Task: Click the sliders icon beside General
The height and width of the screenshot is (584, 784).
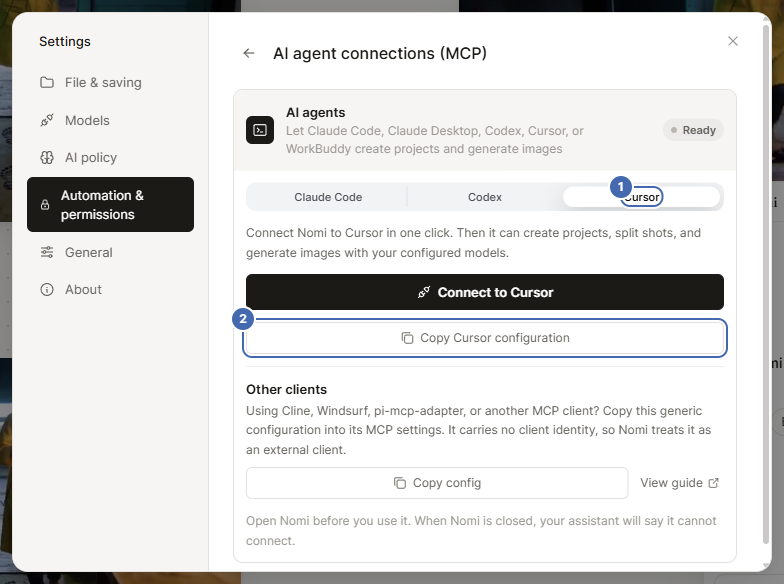Action: [47, 252]
